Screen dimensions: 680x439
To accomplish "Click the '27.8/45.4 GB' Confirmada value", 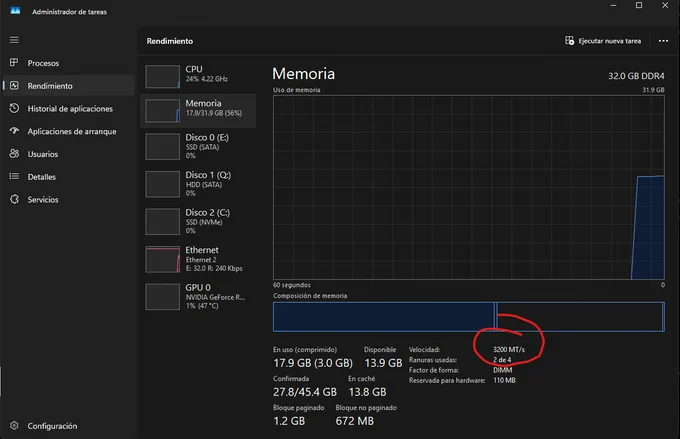I will pos(304,392).
